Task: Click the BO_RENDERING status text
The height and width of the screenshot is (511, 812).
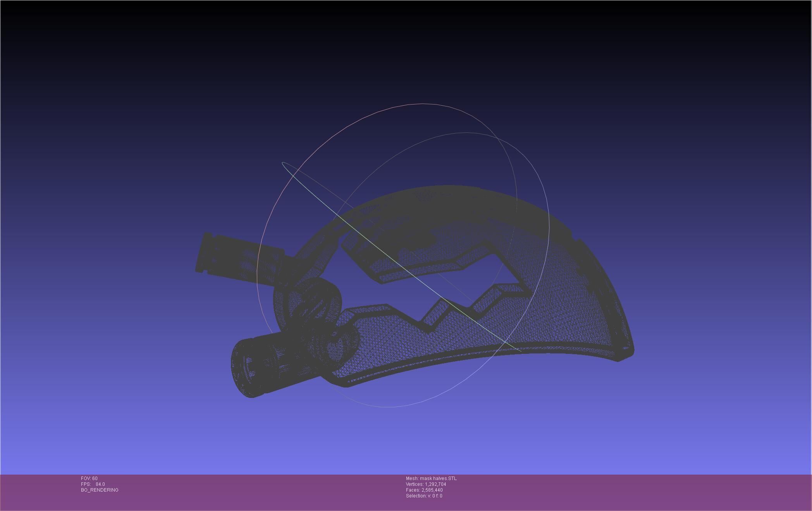Action: (x=100, y=490)
